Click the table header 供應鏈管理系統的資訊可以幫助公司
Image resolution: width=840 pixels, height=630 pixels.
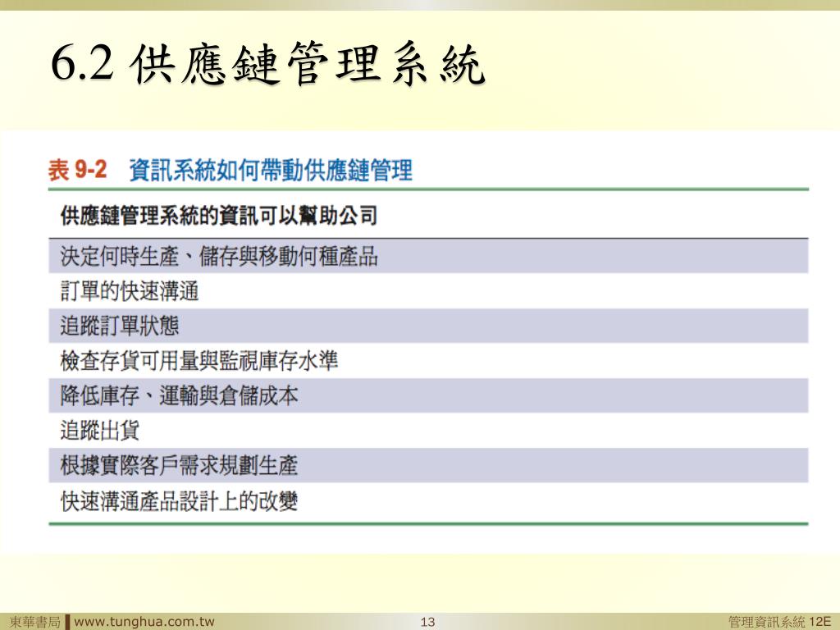pyautogui.click(x=219, y=216)
